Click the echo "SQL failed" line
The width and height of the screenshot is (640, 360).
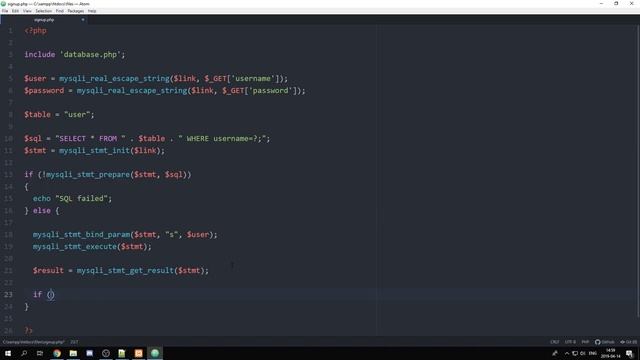point(72,198)
